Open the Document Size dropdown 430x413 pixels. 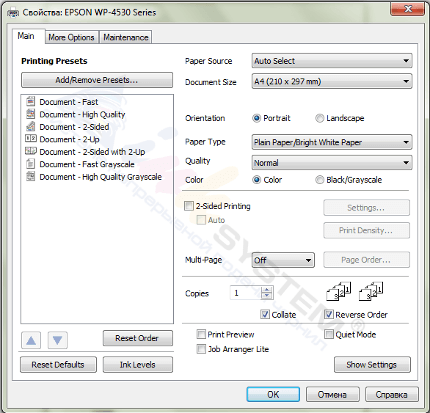coord(332,81)
